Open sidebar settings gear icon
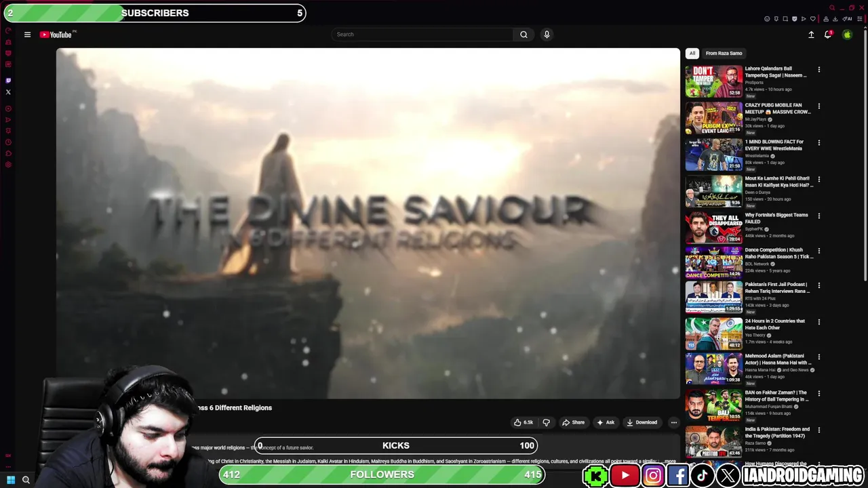 point(8,164)
